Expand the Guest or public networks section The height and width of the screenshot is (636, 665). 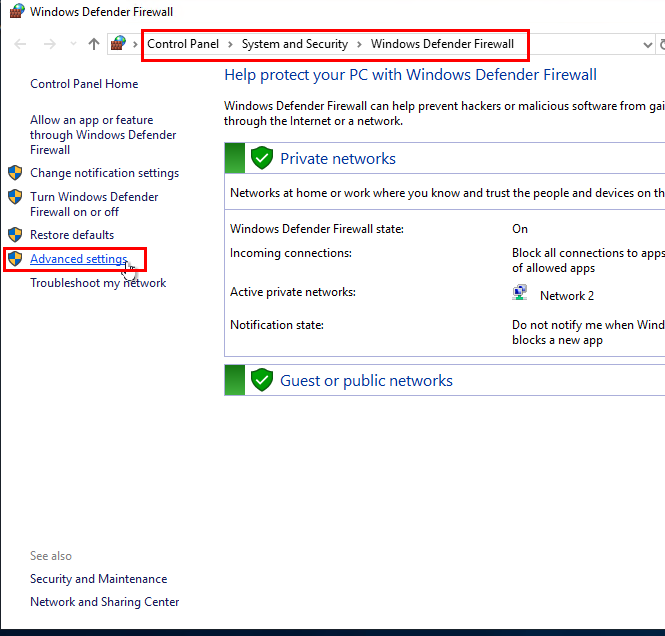tap(444, 380)
